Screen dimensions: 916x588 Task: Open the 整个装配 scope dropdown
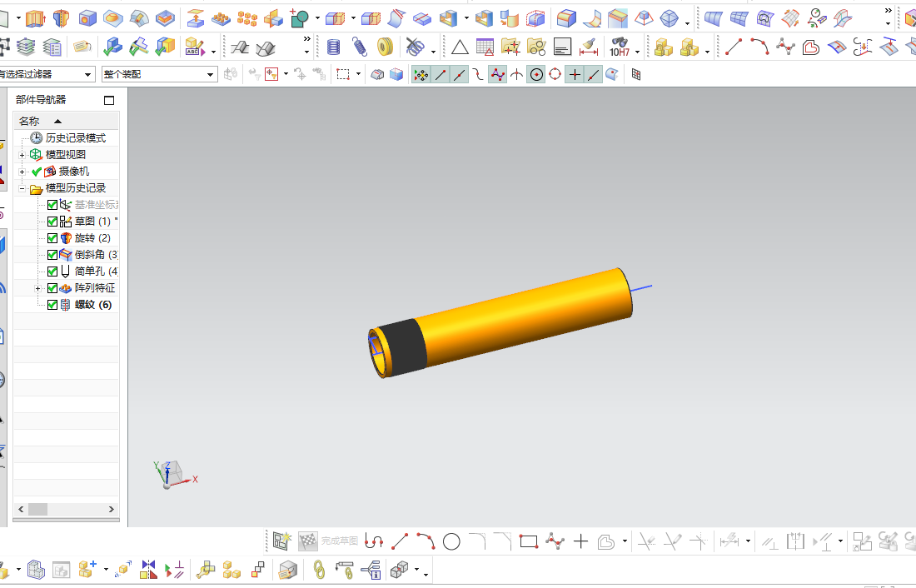[211, 74]
